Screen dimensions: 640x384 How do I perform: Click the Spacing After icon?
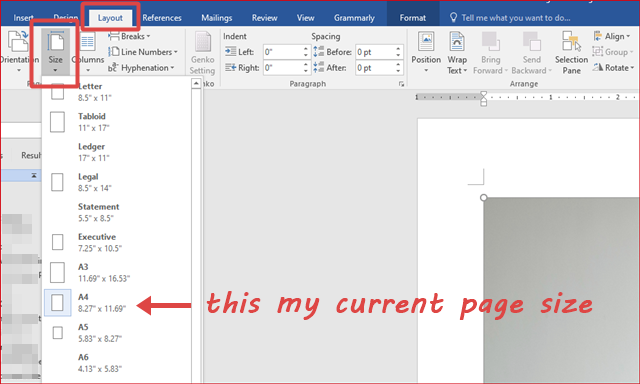click(319, 68)
